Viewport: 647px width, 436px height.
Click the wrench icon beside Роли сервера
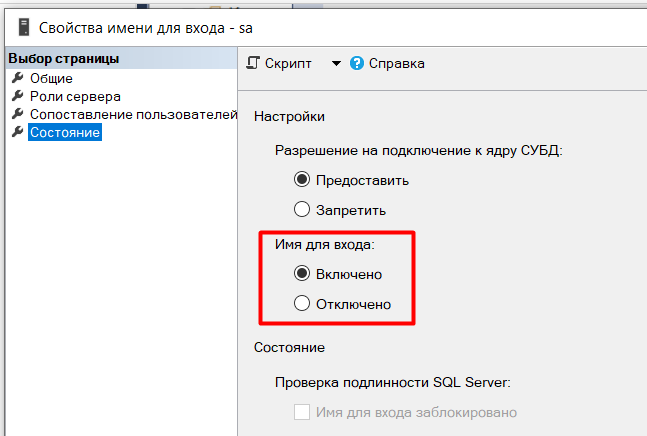tap(17, 96)
